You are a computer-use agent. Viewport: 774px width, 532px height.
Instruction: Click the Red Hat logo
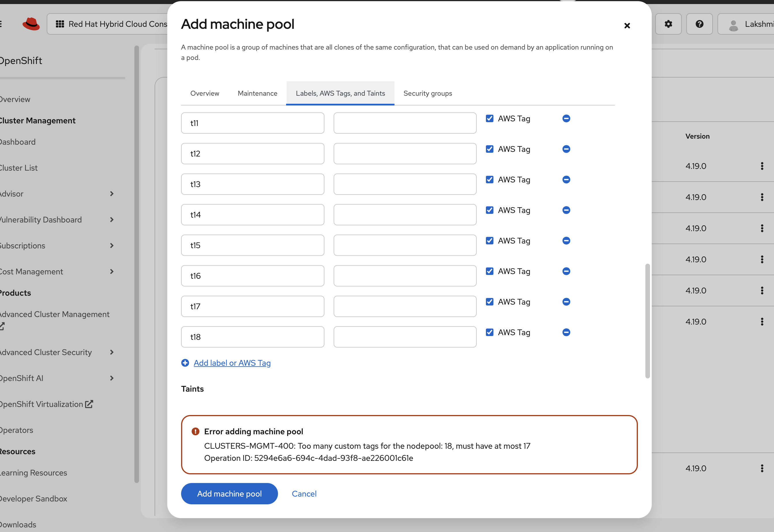pyautogui.click(x=31, y=24)
